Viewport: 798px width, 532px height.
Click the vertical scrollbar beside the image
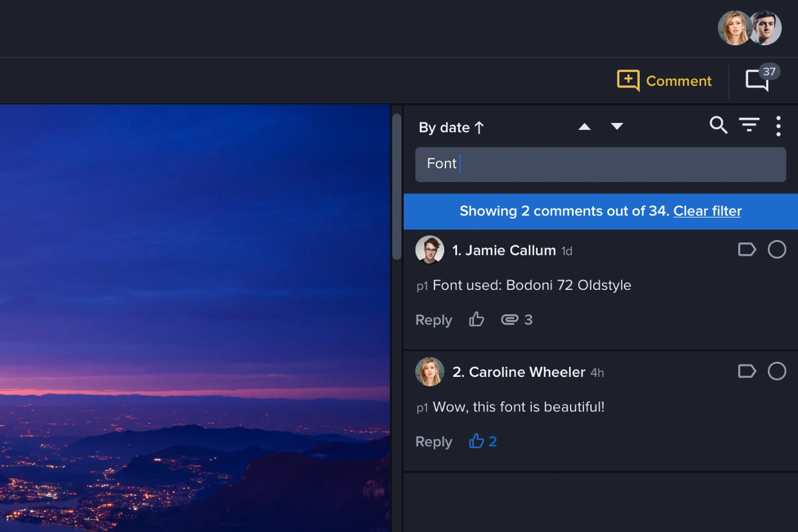pyautogui.click(x=397, y=186)
